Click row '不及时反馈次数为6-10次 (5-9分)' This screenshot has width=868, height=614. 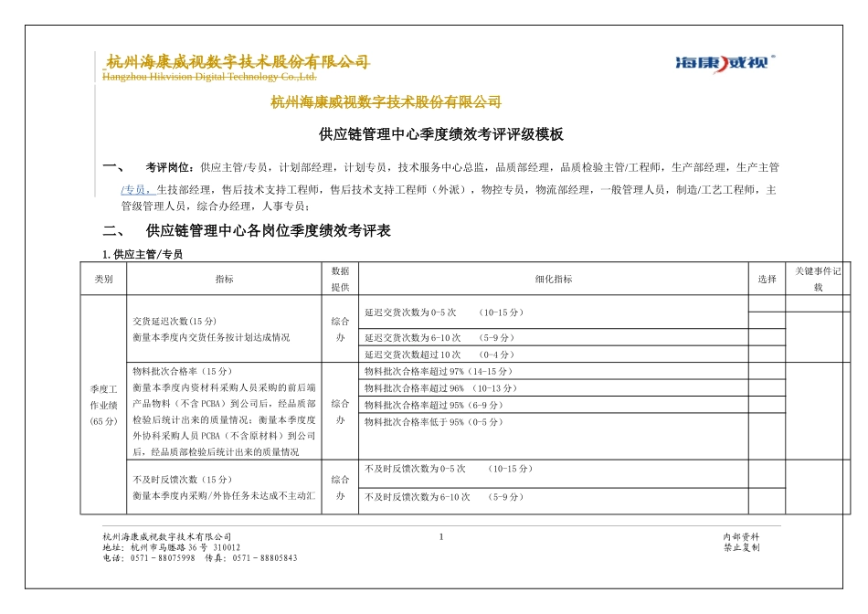coord(554,501)
